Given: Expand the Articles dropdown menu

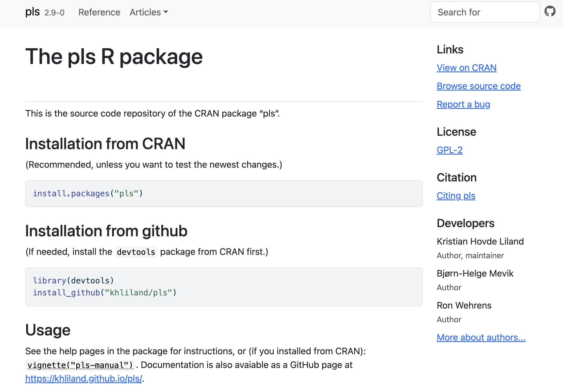Looking at the screenshot, I should point(149,12).
